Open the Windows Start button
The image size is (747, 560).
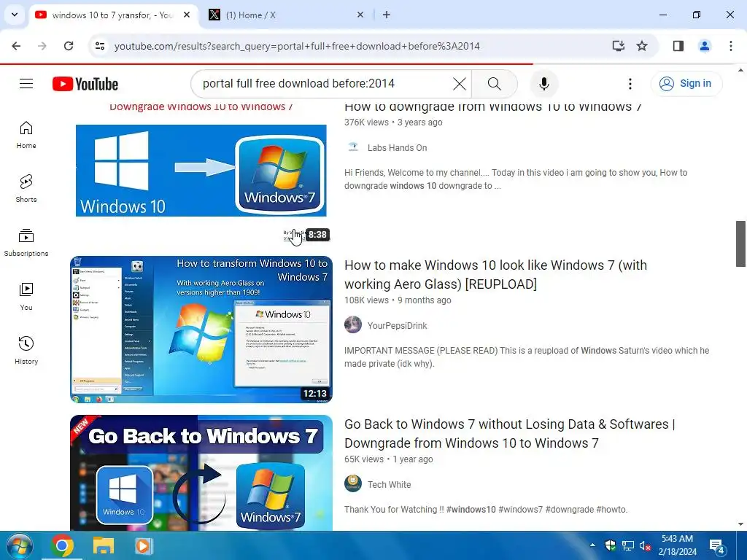[x=20, y=546]
